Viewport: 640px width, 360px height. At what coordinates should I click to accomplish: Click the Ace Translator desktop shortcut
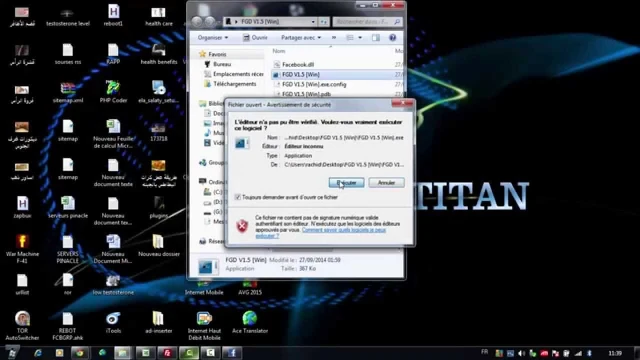[250, 323]
